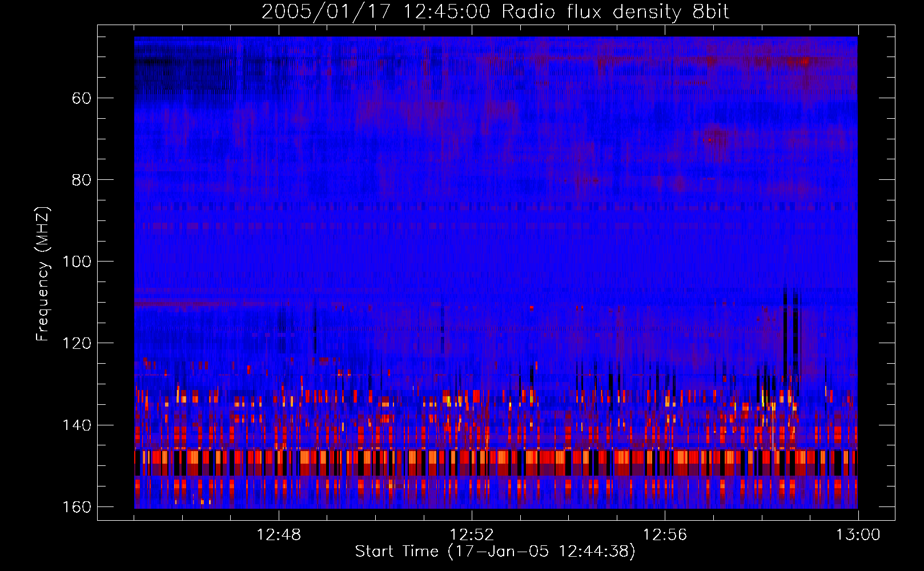The image size is (924, 571).
Task: Click the 160 frequency tick label
Action: pyautogui.click(x=77, y=507)
